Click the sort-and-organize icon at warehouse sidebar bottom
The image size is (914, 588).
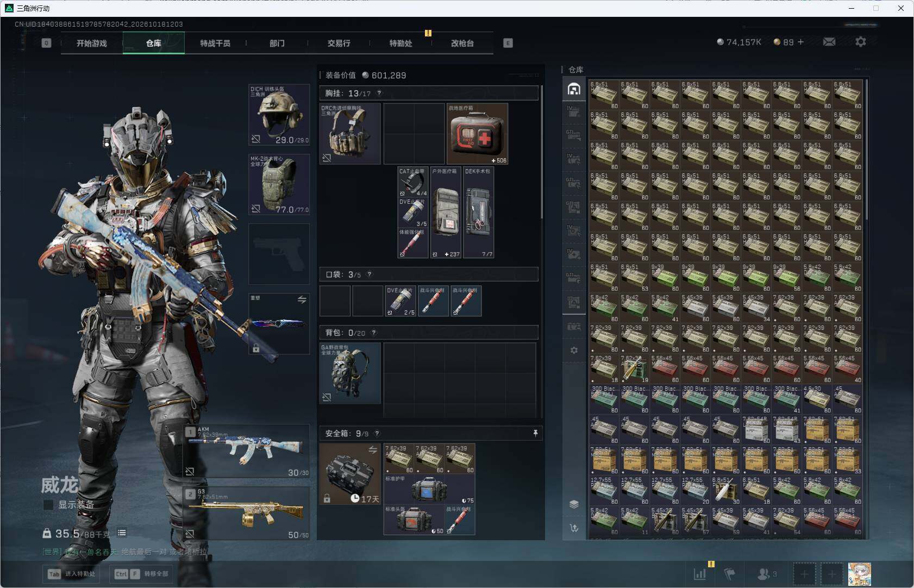tap(574, 528)
